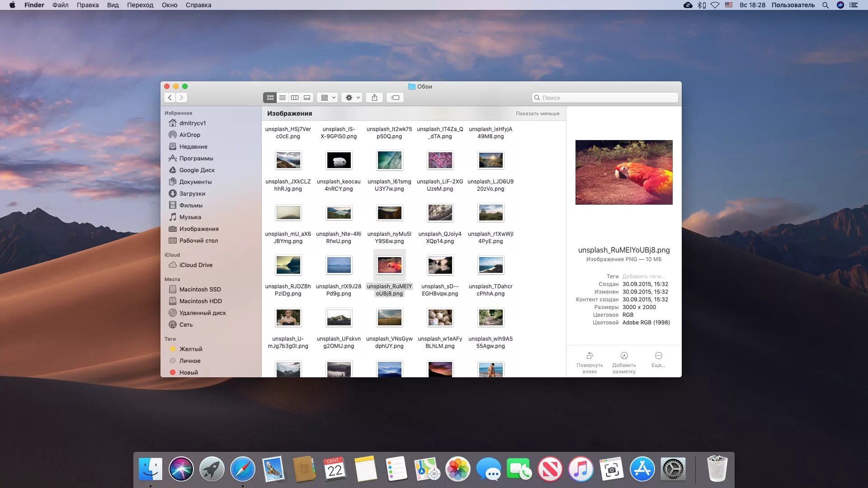Switch to list view mode

[x=282, y=98]
